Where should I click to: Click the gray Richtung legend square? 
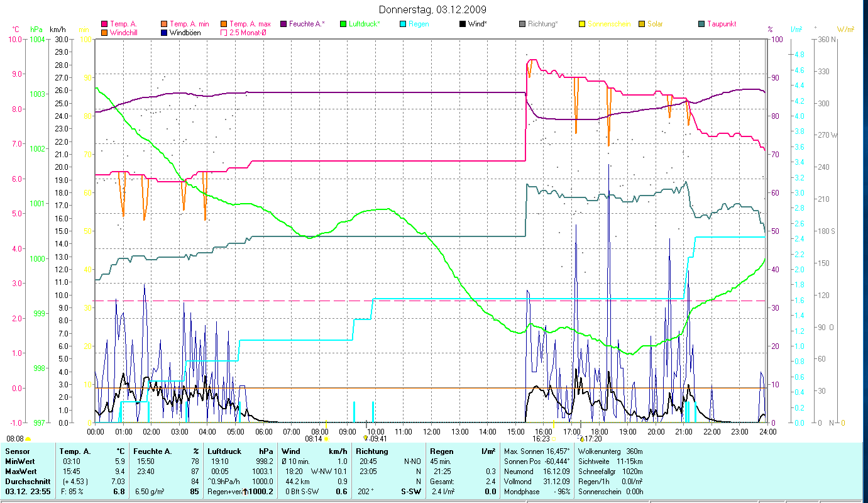pos(522,24)
